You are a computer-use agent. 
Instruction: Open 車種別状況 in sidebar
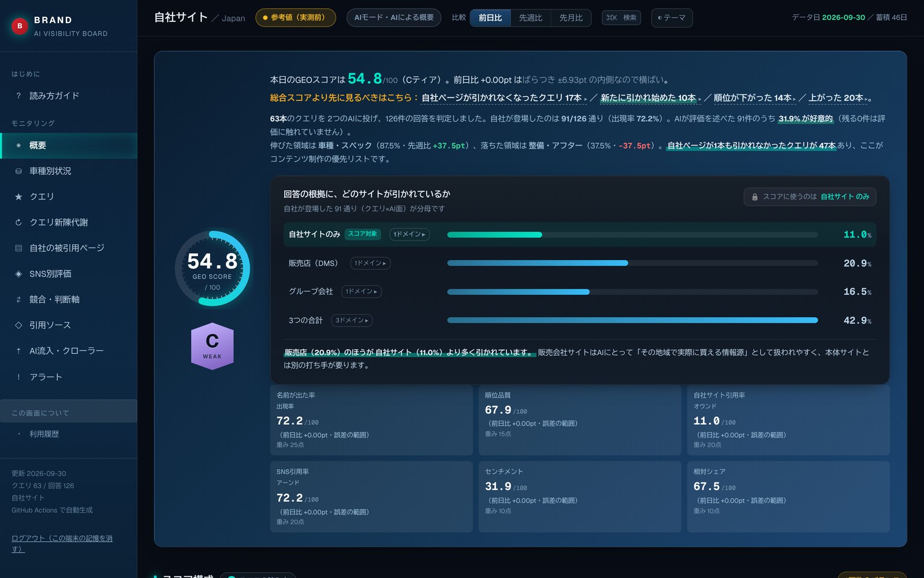pyautogui.click(x=69, y=171)
